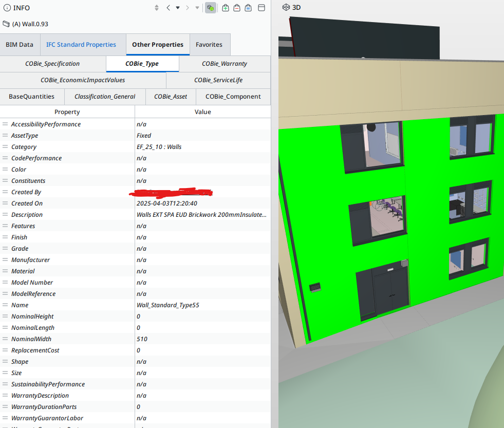
Task: Open the back history dropdown arrow
Action: pyautogui.click(x=178, y=8)
